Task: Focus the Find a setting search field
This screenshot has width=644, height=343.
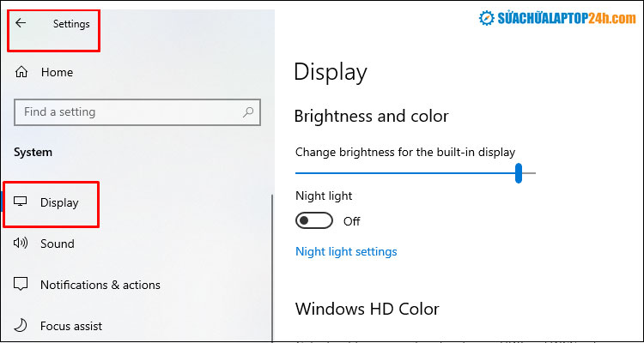Action: point(129,112)
